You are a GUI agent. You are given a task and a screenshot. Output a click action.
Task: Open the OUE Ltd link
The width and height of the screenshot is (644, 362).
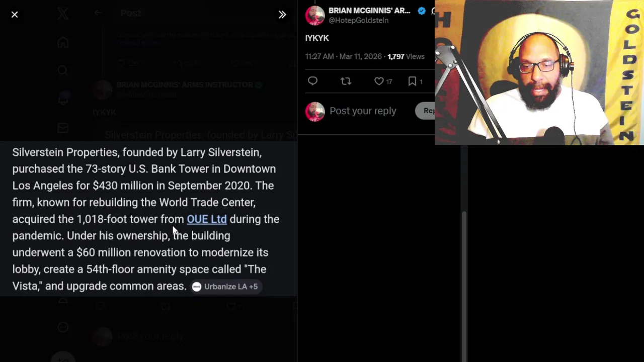click(207, 219)
